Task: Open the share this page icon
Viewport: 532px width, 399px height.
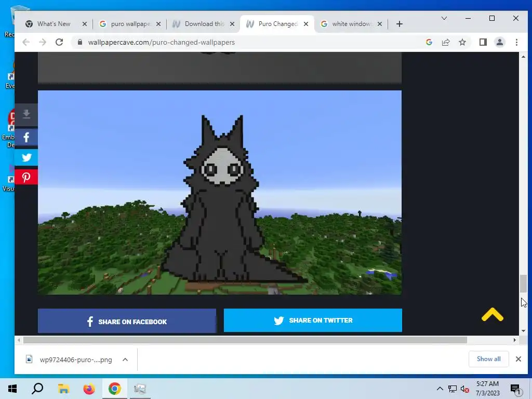Action: pyautogui.click(x=445, y=42)
